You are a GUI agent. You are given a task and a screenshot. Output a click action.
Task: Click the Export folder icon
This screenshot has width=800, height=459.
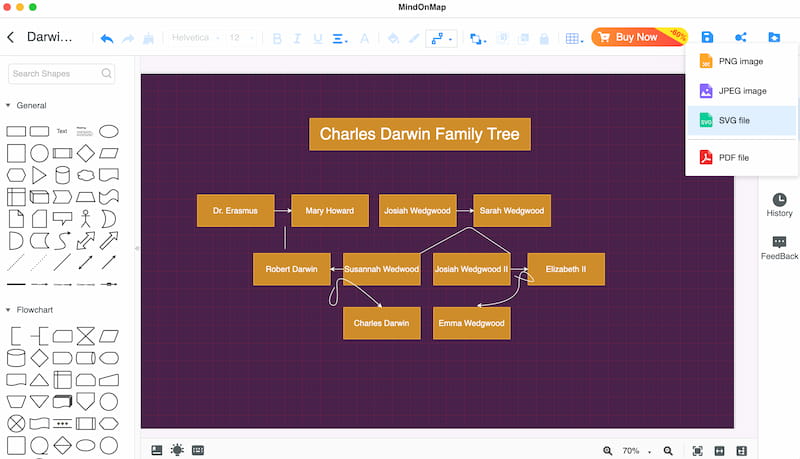pyautogui.click(x=774, y=38)
